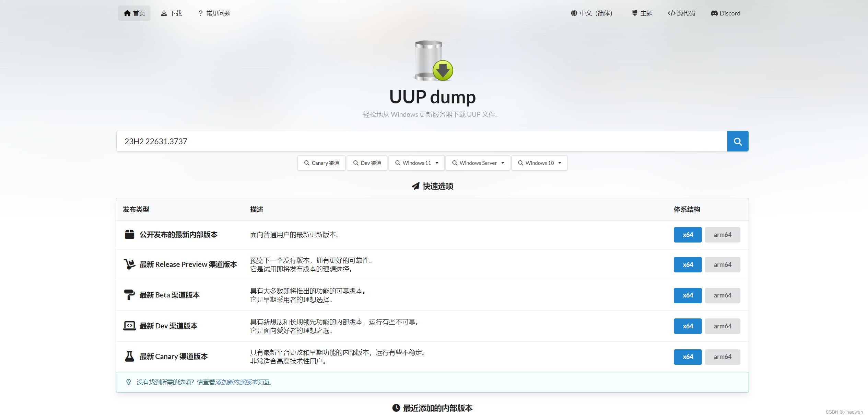Click the 体系结构 column header
Image resolution: width=868 pixels, height=417 pixels.
687,209
